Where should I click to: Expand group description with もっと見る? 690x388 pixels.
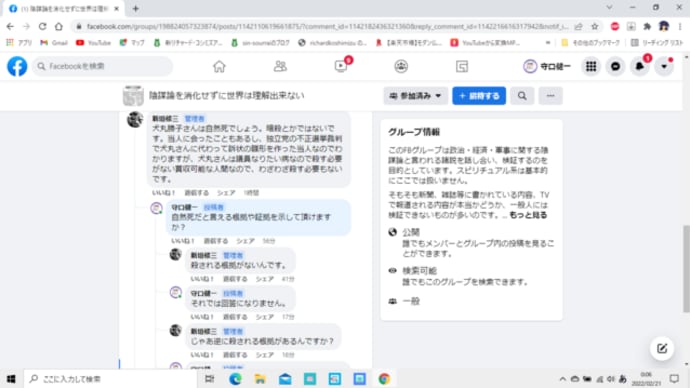[x=528, y=215]
